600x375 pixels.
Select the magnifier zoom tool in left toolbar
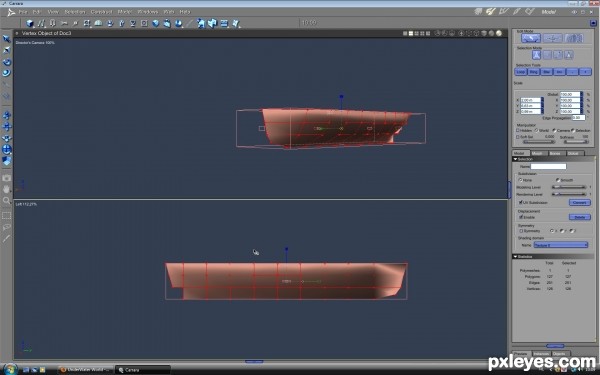[7, 201]
